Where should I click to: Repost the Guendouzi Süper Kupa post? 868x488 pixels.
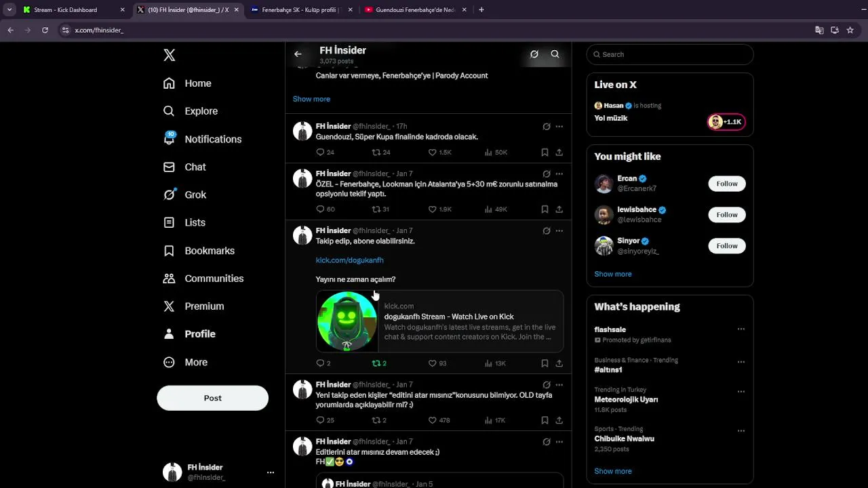pos(380,152)
